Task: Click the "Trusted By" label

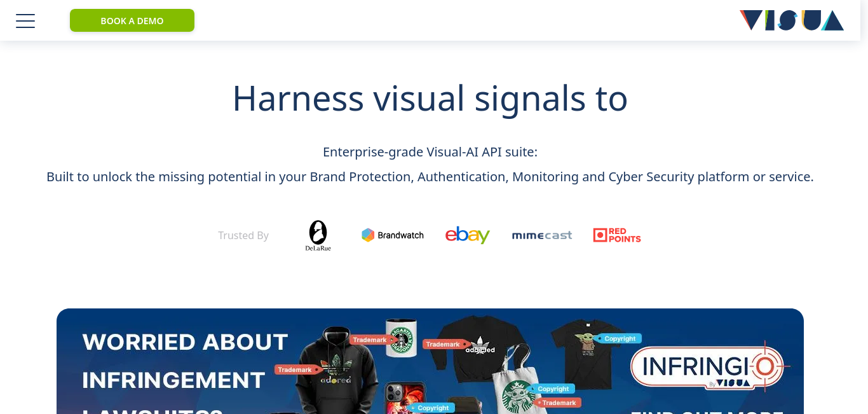Action: (243, 235)
